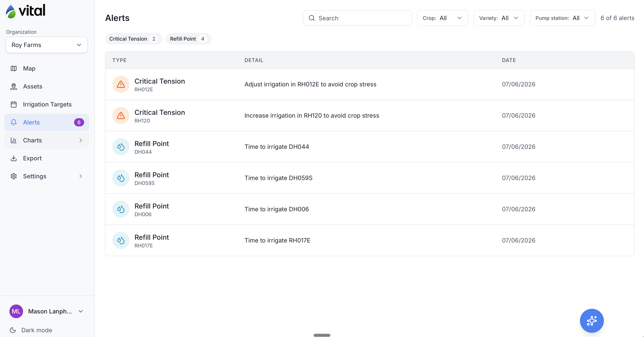Expand the Mason Lanph user menu chevron

(80, 312)
